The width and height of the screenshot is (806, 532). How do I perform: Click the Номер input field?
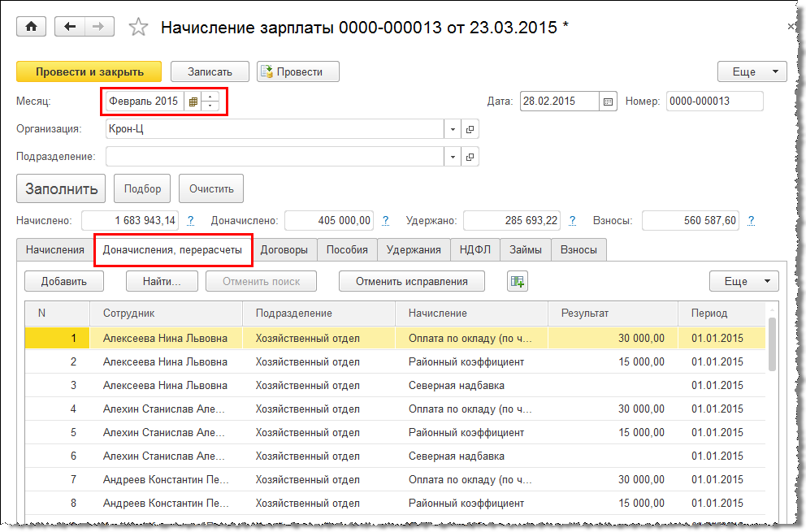coord(714,102)
